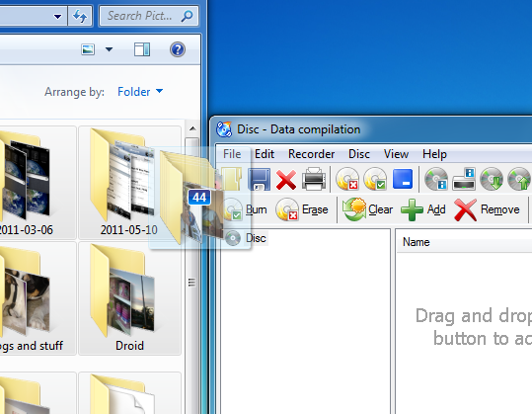
Task: Open the Arrange by Folder dropdown
Action: pos(140,92)
